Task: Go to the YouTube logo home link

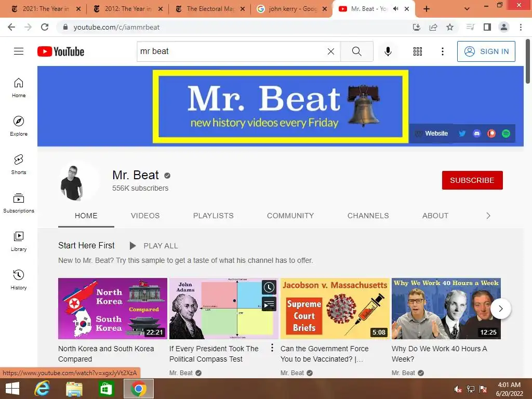Action: 61,51
